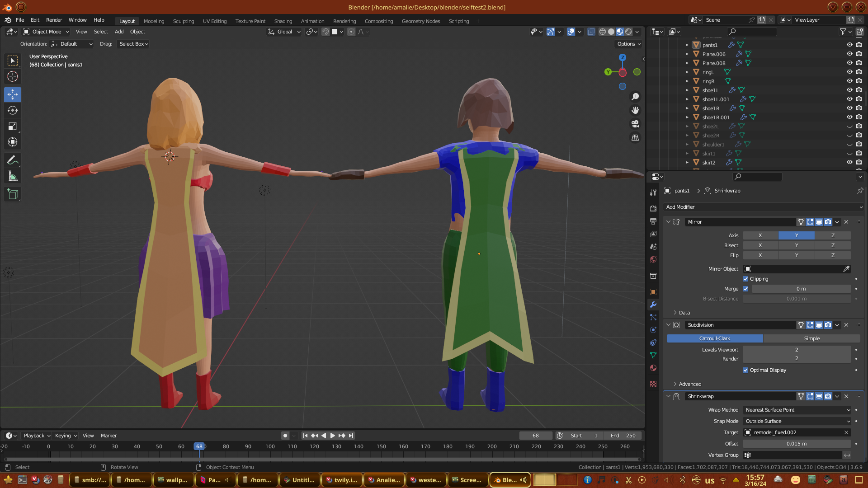868x488 pixels.
Task: Activate the Annotate pencil tool
Action: point(13,160)
